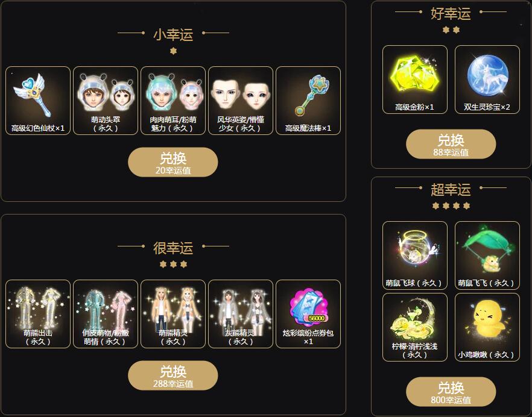
Task: Click the 萌鼠飞飞 leaf parachute item
Action: coord(487,256)
